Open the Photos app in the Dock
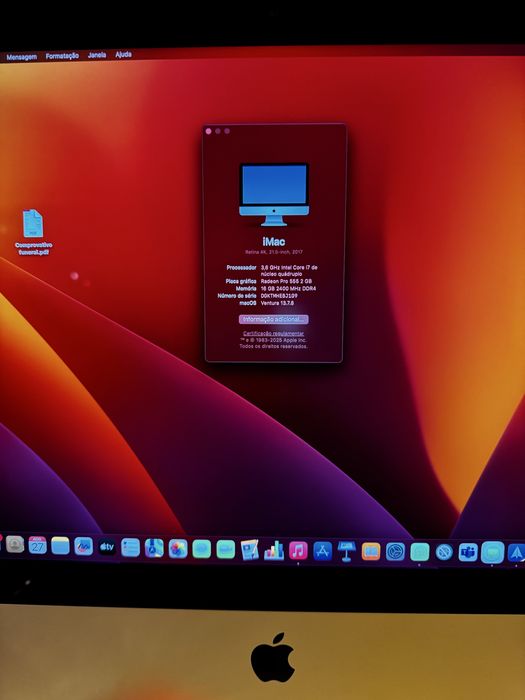The height and width of the screenshot is (700, 525). point(178,549)
